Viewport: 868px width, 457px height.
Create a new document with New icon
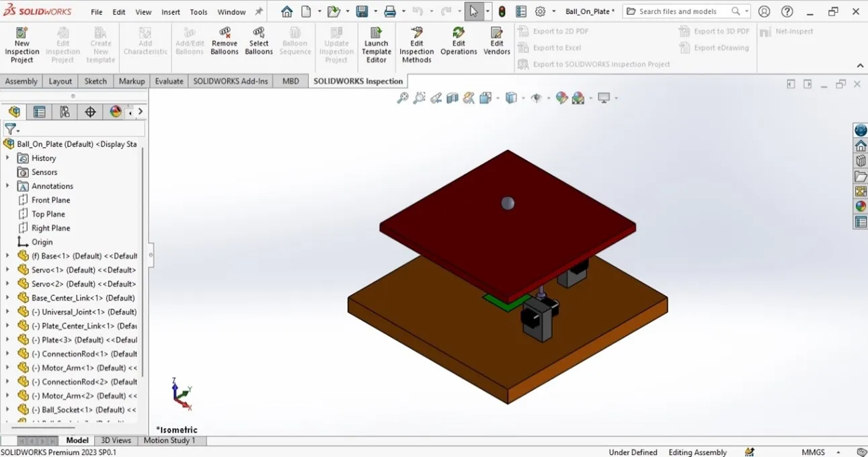307,11
